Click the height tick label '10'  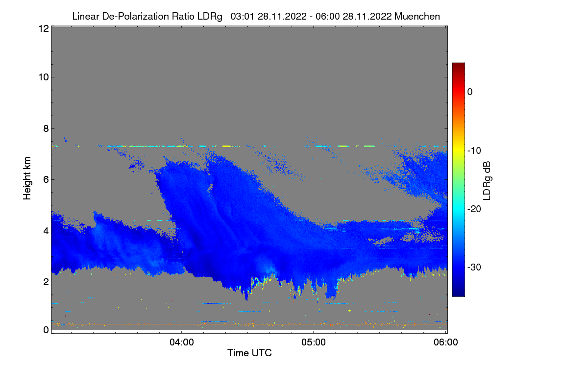[43, 77]
